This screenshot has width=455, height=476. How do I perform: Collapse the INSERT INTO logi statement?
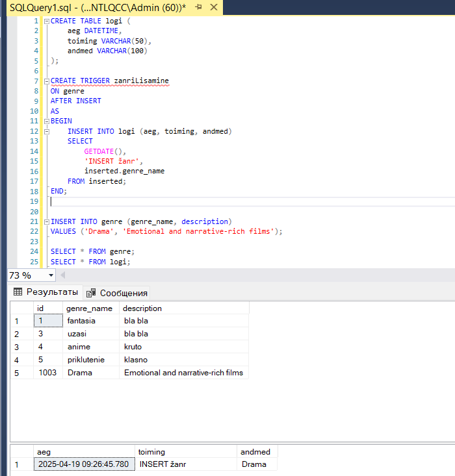coord(47,131)
